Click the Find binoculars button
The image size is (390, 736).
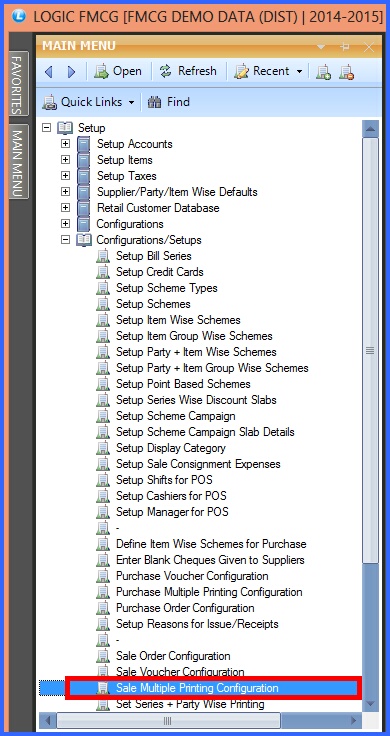(x=168, y=102)
